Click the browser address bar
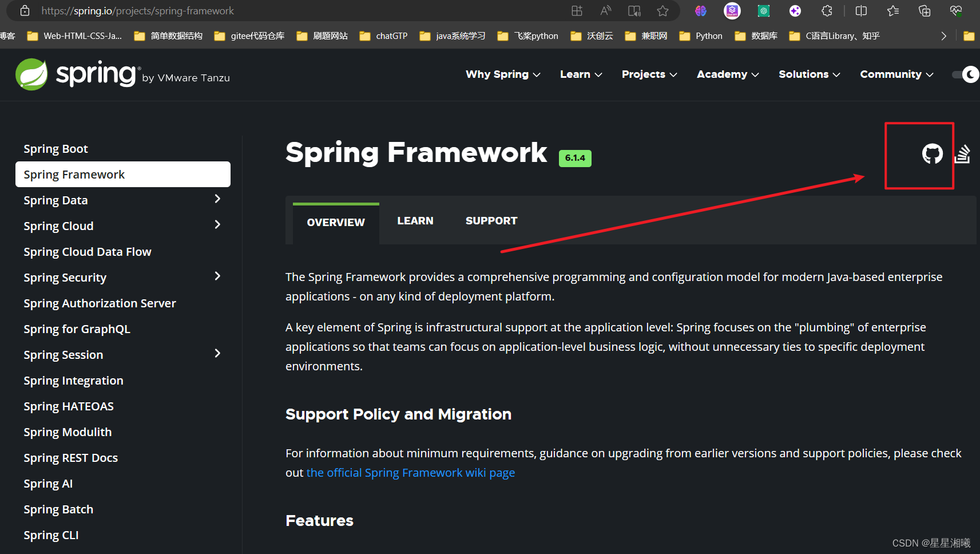 (137, 10)
